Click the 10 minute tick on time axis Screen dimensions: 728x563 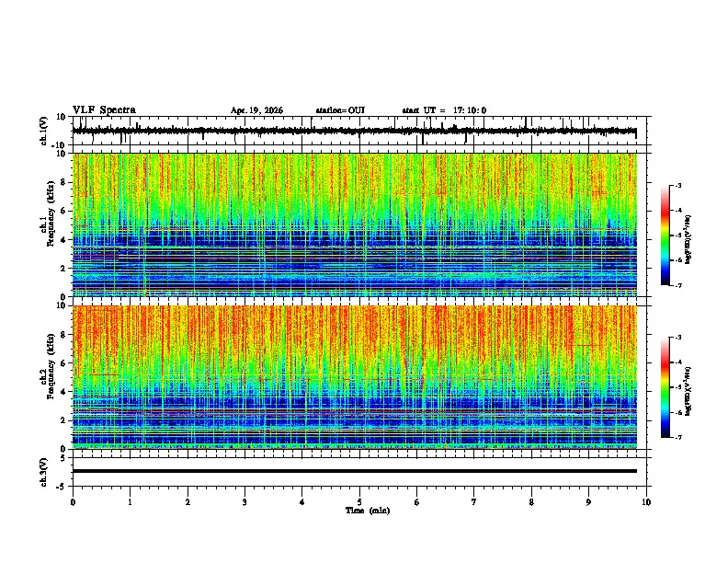coord(646,501)
